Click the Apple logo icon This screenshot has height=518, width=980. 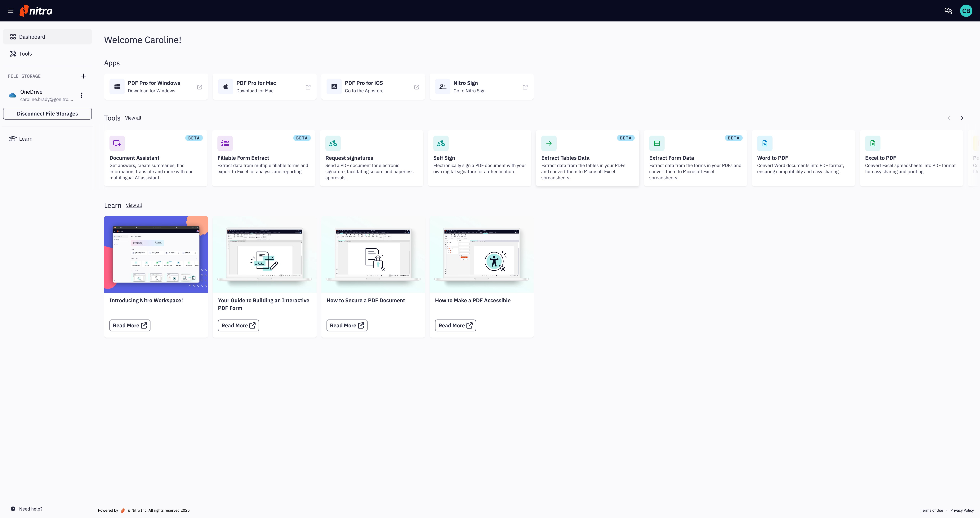226,87
